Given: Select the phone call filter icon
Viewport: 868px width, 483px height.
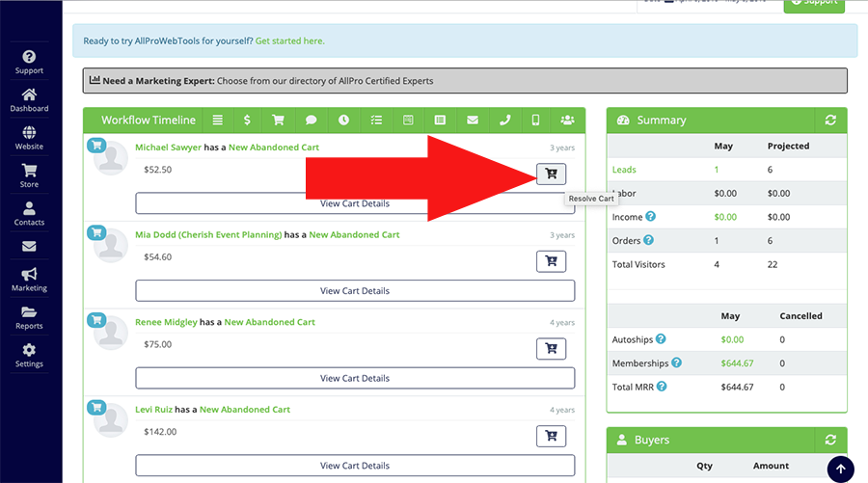Looking at the screenshot, I should click(504, 121).
